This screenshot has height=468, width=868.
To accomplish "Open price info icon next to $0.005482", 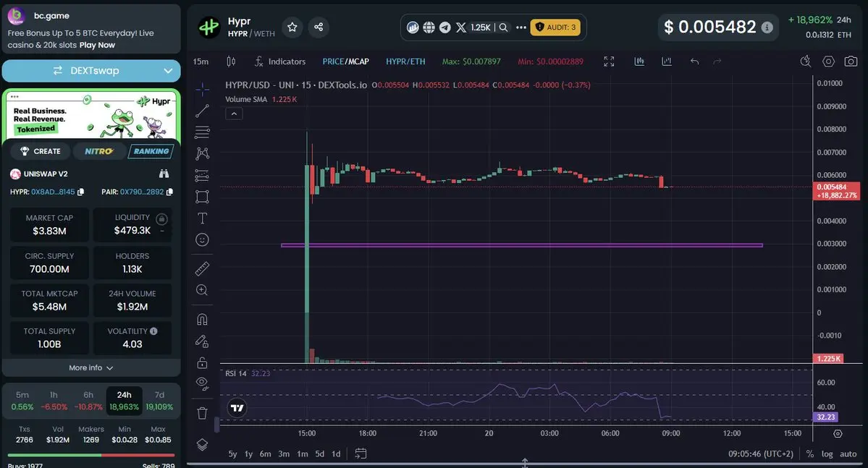I will (767, 27).
